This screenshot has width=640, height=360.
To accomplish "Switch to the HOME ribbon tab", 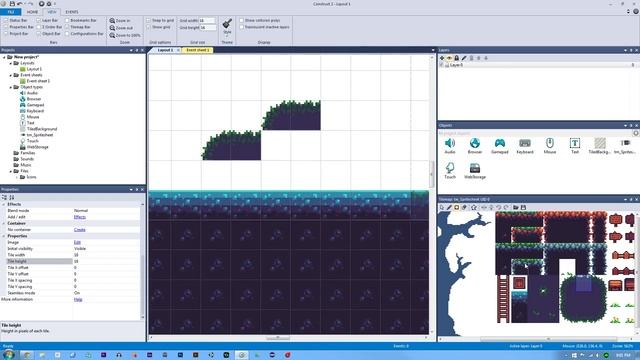I will tap(32, 12).
